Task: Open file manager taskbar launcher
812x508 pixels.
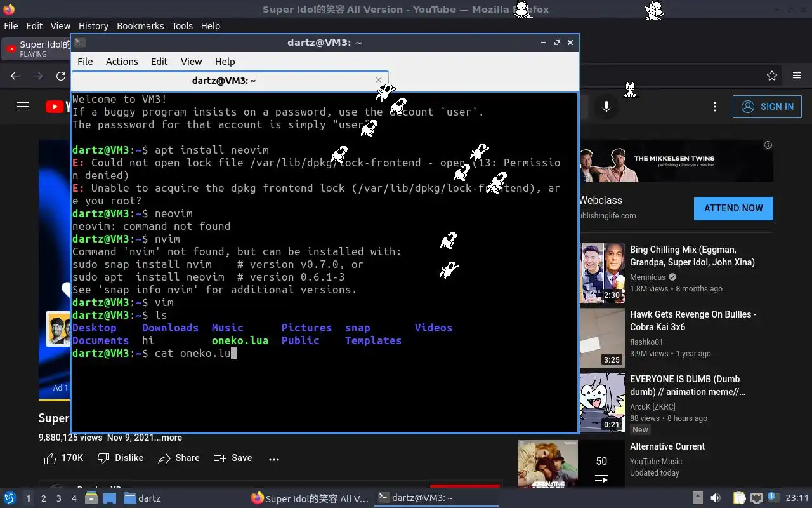Action: [x=91, y=498]
